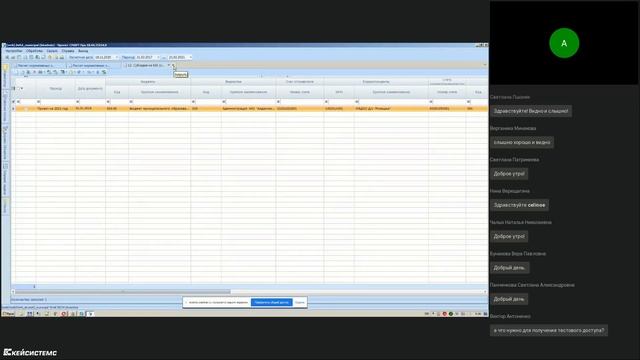640x360 pixels.
Task: Select the 'Администрация МО' cell in the row
Action: click(x=248, y=109)
